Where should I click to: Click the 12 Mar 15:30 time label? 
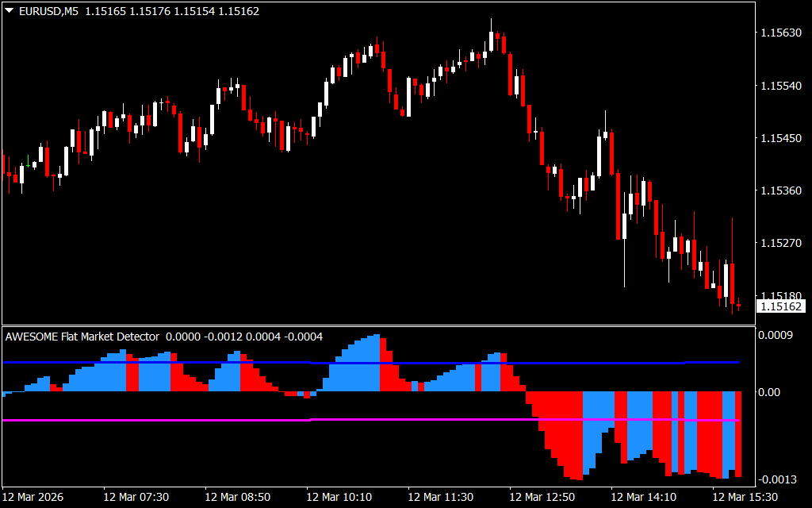[745, 497]
